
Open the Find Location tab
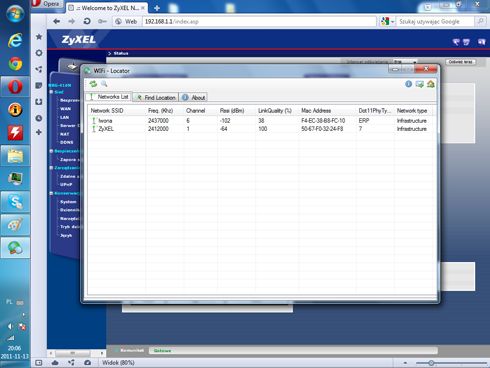[156, 97]
